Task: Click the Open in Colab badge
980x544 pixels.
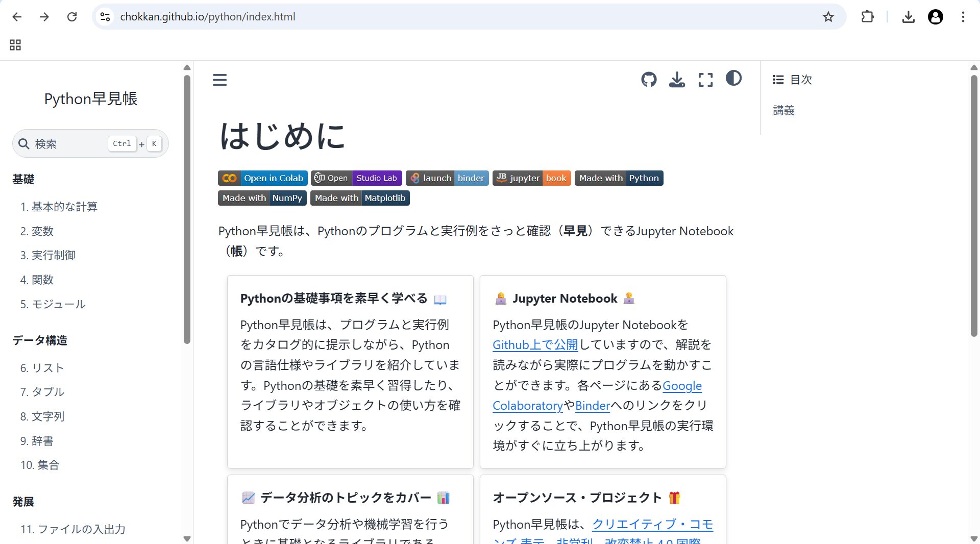Action: click(x=263, y=178)
